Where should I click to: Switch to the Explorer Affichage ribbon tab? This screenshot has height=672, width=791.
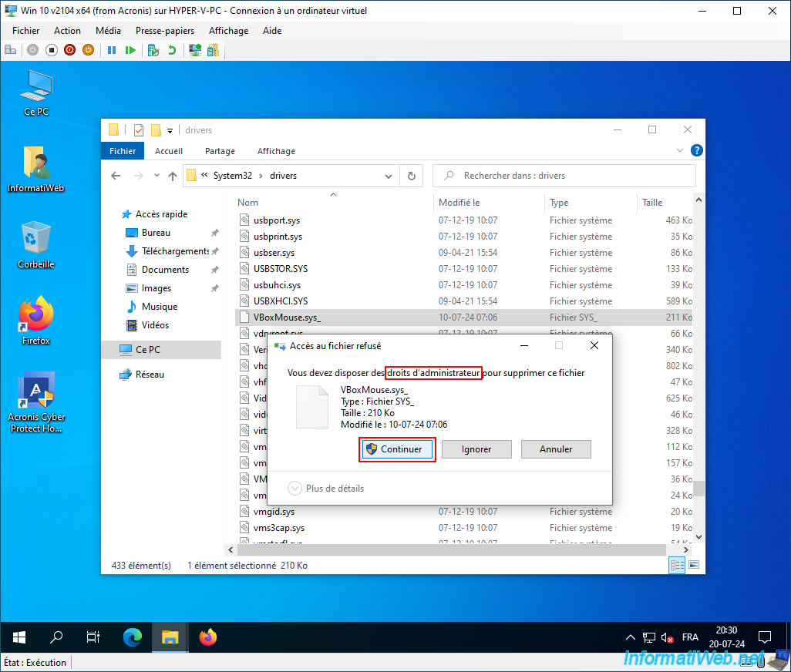coord(276,151)
